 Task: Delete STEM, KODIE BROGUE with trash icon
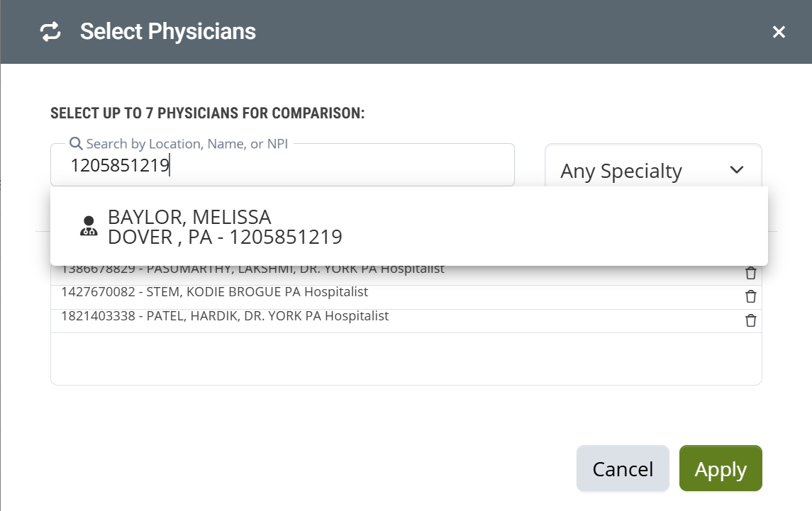(x=751, y=296)
